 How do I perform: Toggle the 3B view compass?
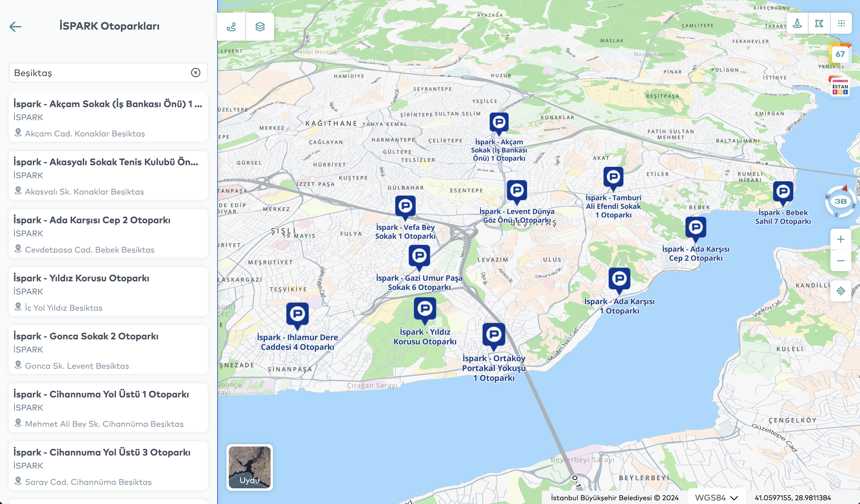pos(840,201)
